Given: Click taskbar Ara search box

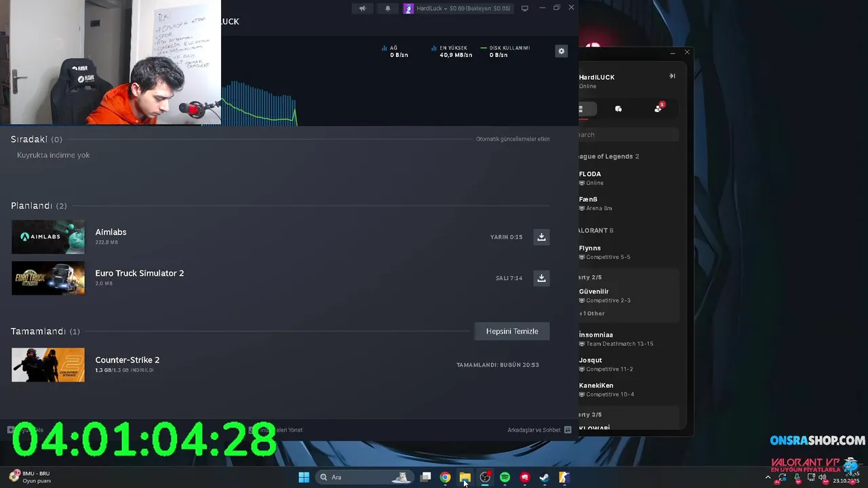Looking at the screenshot, I should 365,477.
